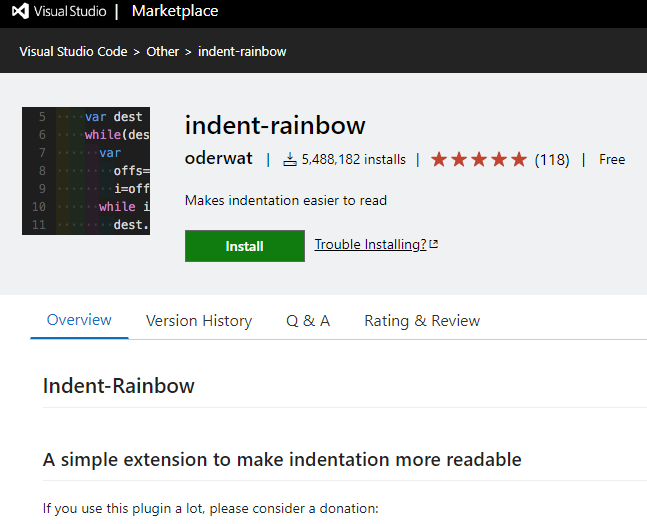This screenshot has width=647, height=524.
Task: Switch to Rating & Review tab
Action: point(422,321)
